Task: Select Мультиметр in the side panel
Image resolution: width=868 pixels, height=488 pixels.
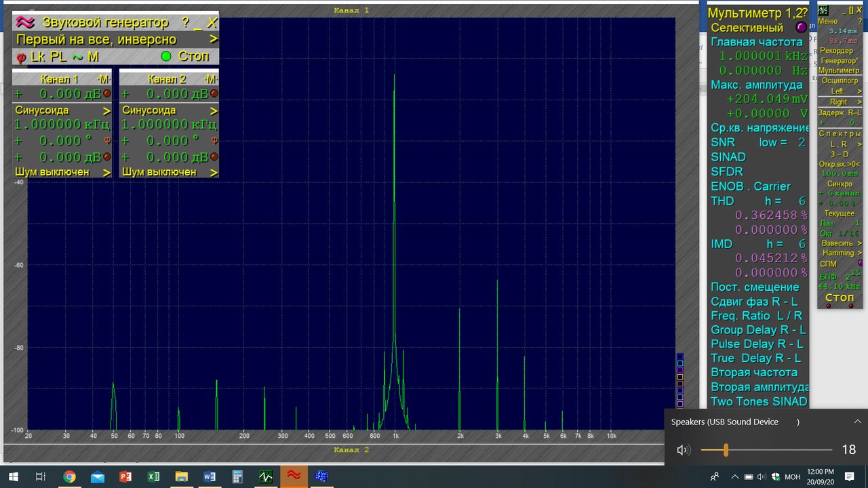Action: click(x=839, y=70)
